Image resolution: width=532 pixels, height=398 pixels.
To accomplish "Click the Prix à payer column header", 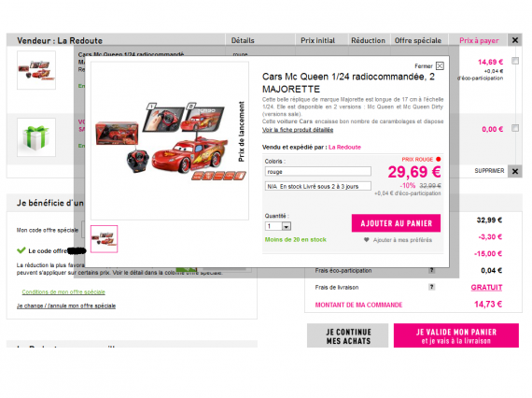I will tap(479, 40).
